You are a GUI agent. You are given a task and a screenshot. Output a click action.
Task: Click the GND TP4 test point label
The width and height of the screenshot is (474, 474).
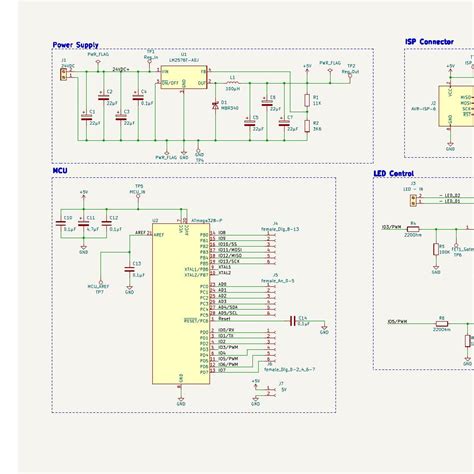(x=199, y=157)
